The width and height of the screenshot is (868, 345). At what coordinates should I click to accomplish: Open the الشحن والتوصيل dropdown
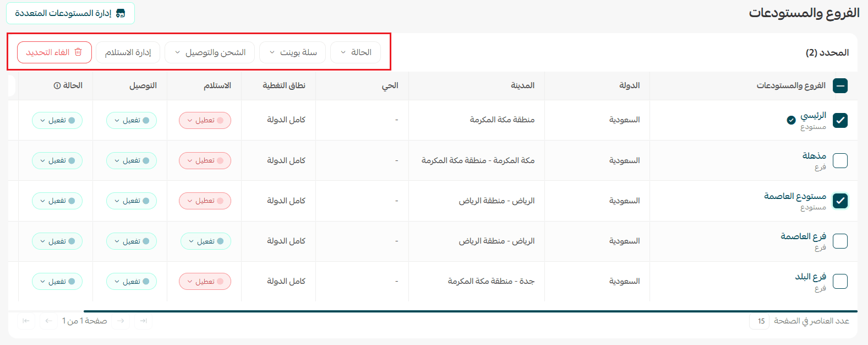210,52
